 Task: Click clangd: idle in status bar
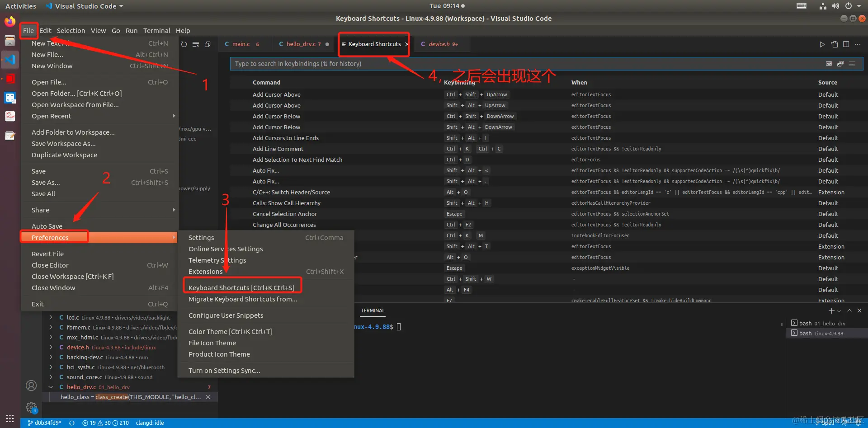[x=150, y=423]
